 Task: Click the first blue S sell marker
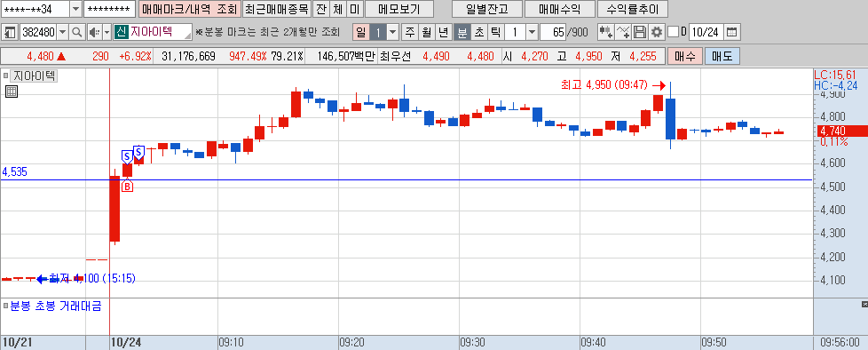(x=127, y=156)
